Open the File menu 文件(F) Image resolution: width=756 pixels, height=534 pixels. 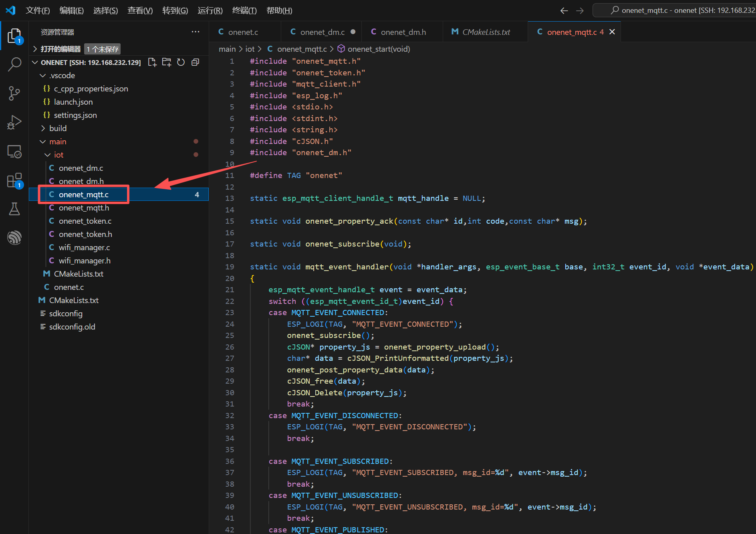[x=38, y=10]
